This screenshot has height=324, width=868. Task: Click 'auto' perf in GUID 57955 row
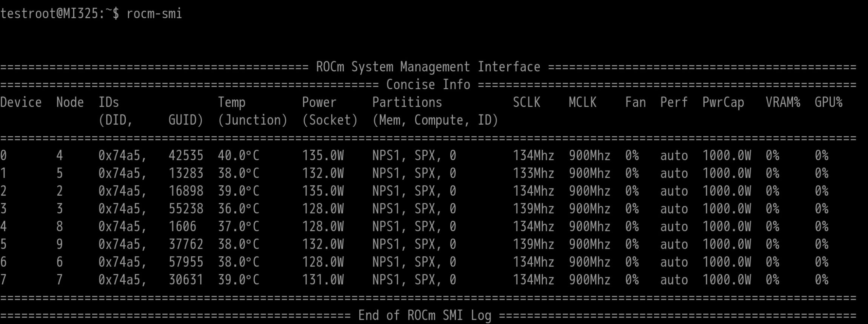674,262
